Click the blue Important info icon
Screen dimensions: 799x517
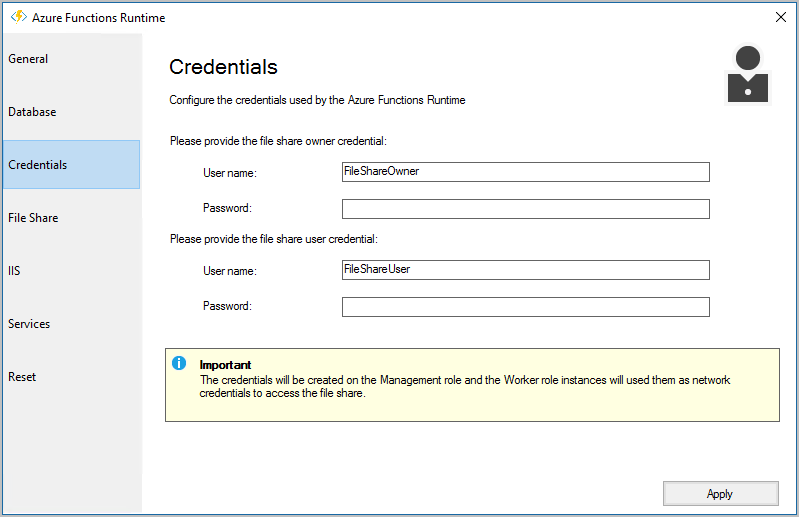click(x=179, y=363)
